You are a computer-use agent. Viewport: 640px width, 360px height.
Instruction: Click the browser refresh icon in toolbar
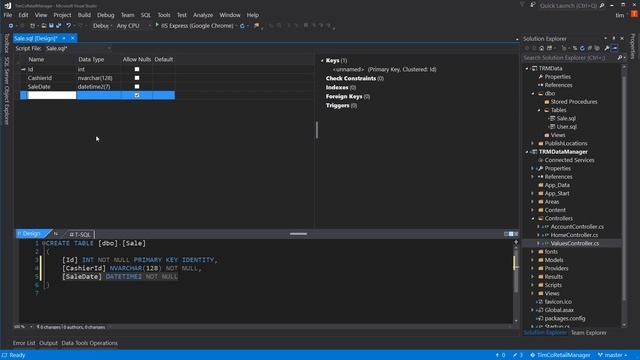242,26
